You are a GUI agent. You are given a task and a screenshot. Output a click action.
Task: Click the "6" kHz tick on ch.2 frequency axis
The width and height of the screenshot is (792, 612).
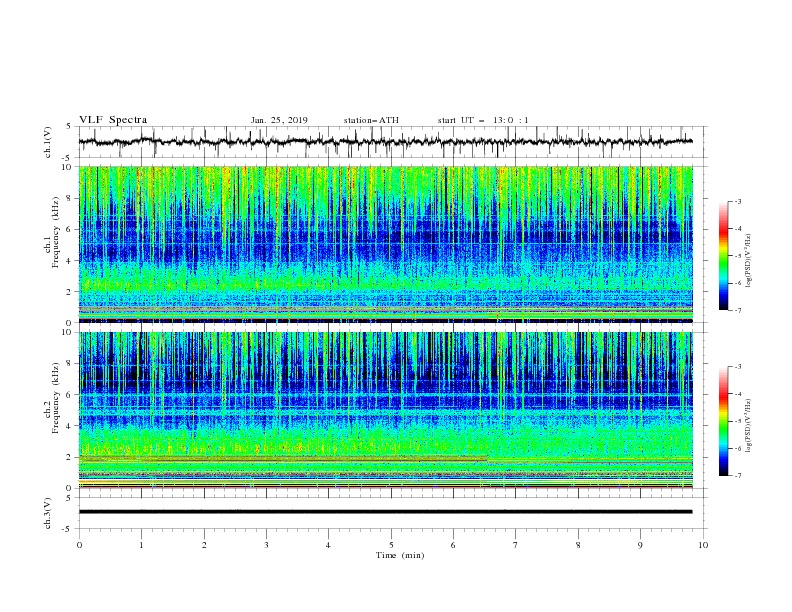click(71, 395)
